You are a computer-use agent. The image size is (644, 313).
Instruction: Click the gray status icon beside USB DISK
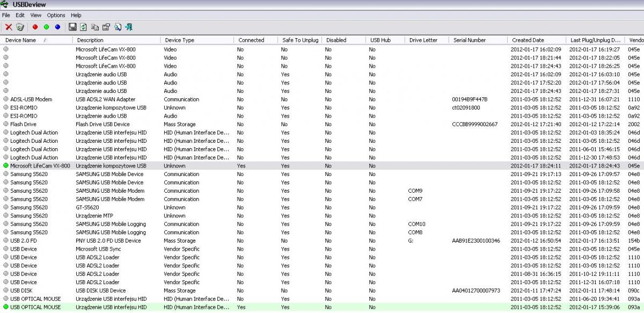6,290
